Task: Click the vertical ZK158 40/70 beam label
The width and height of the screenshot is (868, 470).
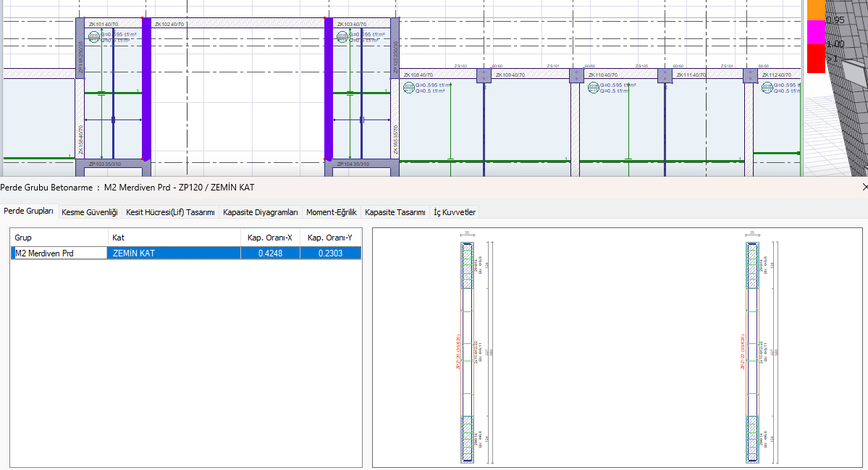Action: tap(80, 140)
